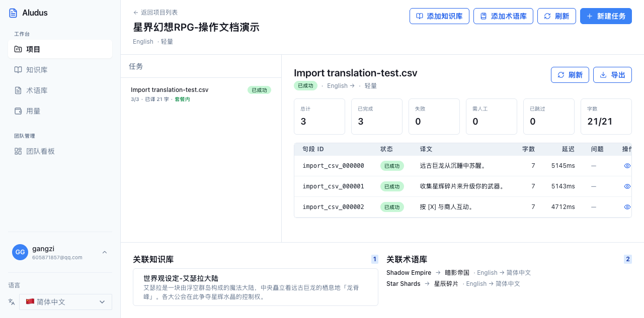
Task: View details of segment import_csv_000001
Action: tap(627, 186)
